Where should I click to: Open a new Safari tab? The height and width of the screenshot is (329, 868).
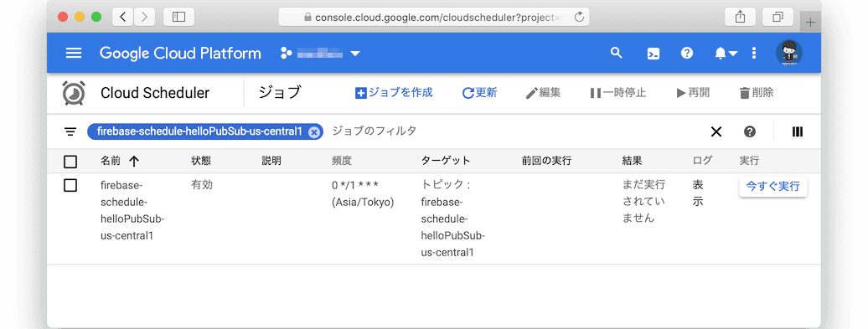pyautogui.click(x=810, y=22)
